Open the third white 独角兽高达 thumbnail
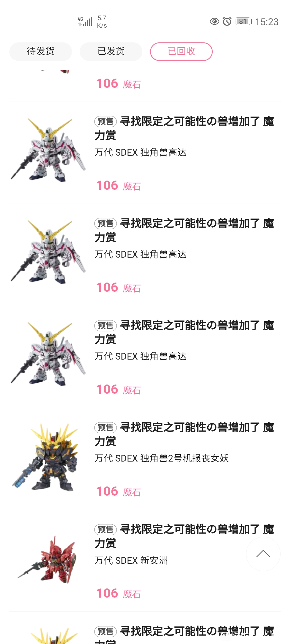This screenshot has height=644, width=290. pos(48,353)
